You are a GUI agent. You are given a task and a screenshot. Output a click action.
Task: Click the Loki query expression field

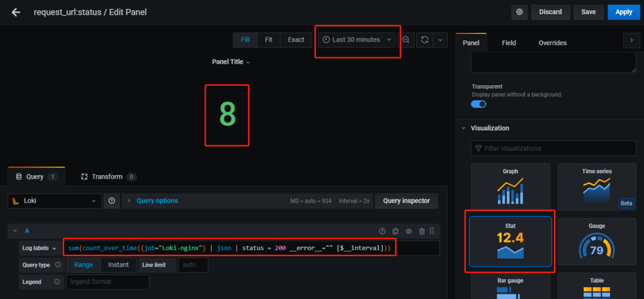(x=252, y=248)
